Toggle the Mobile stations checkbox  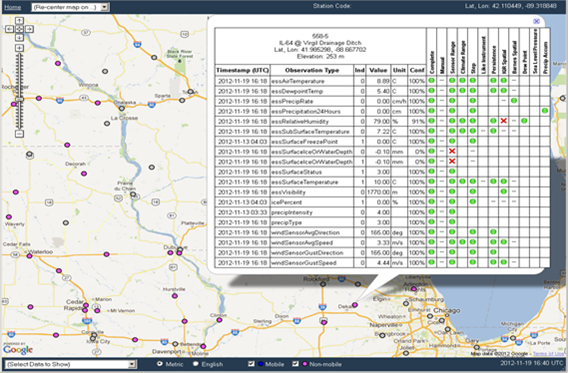[x=251, y=364]
